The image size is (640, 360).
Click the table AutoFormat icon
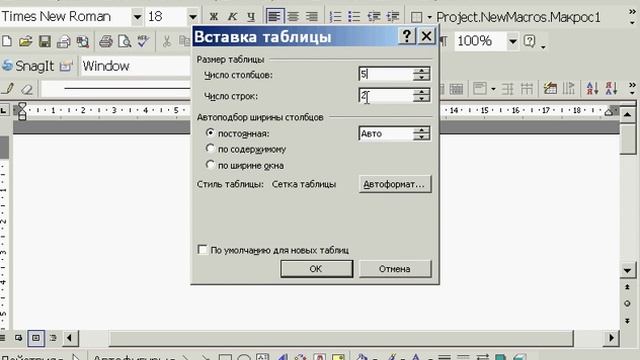click(550, 88)
